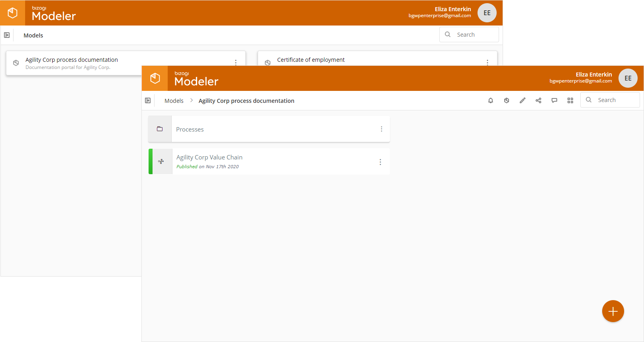Open options menu for Processes folder
This screenshot has width=644, height=342.
pyautogui.click(x=382, y=129)
